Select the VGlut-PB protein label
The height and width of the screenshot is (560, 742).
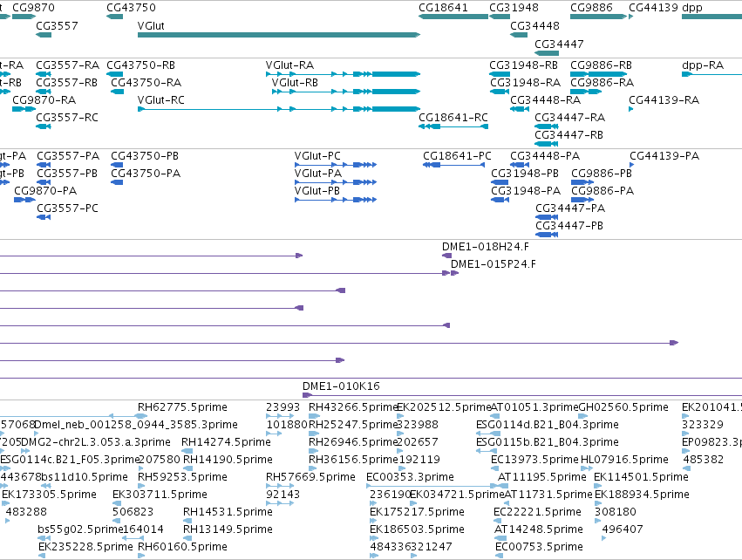(x=317, y=191)
